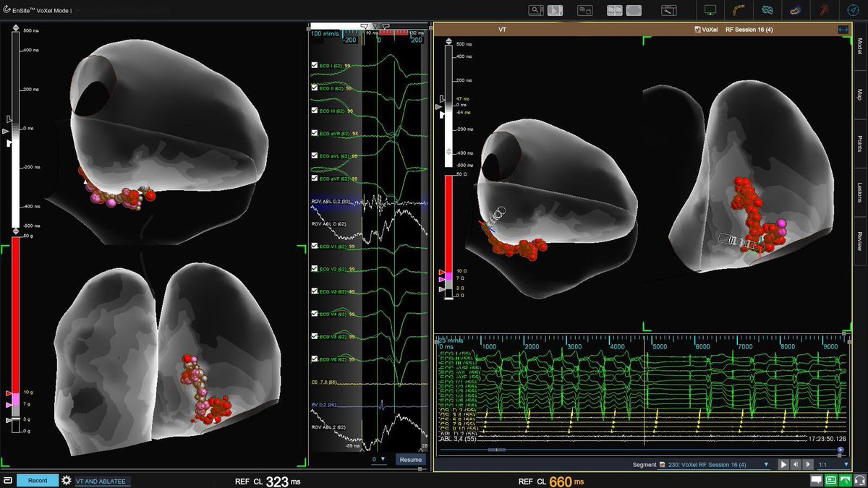
Task: Click the right impedance scale 10 Ω marker
Action: coord(443,273)
